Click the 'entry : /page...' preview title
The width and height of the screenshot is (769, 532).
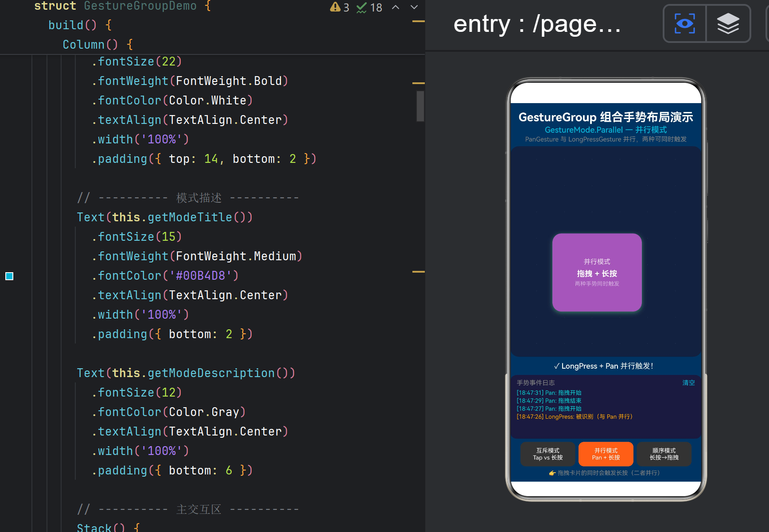pos(537,24)
